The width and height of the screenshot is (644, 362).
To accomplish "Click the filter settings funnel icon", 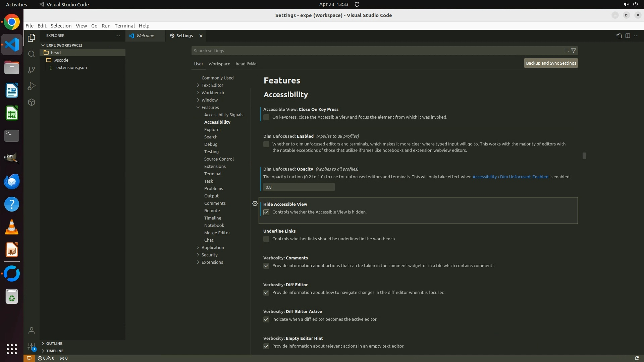I will coord(574,51).
